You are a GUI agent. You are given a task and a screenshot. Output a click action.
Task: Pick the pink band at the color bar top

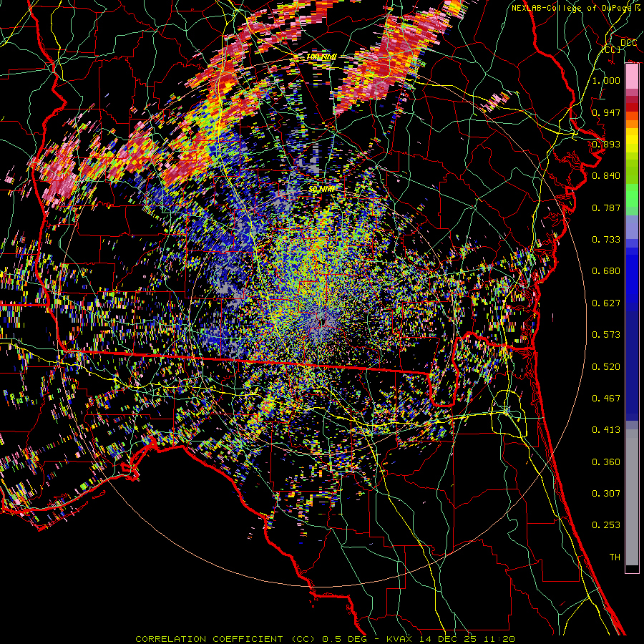[632, 77]
